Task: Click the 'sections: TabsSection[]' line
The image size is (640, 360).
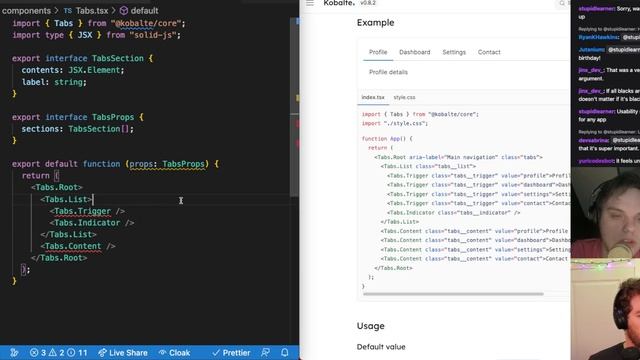Action: tap(78, 129)
